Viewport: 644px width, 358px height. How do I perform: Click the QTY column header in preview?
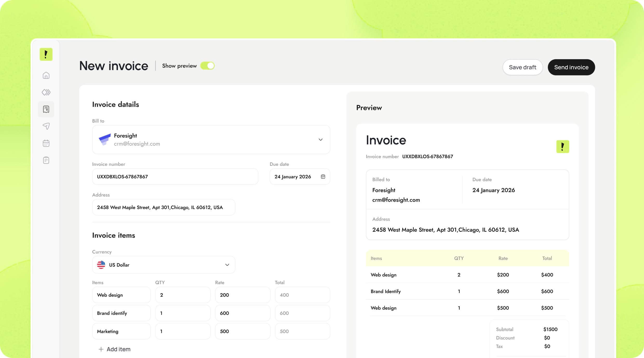(459, 258)
